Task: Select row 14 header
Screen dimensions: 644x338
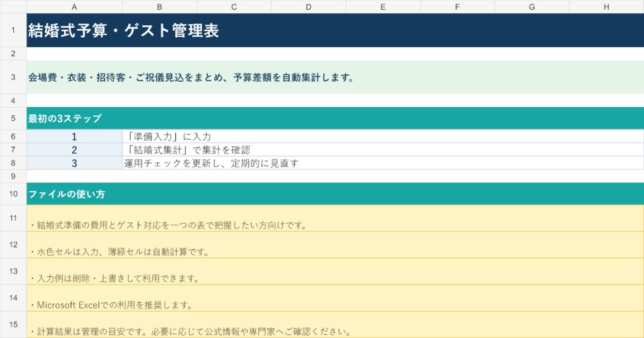Action: [x=13, y=298]
